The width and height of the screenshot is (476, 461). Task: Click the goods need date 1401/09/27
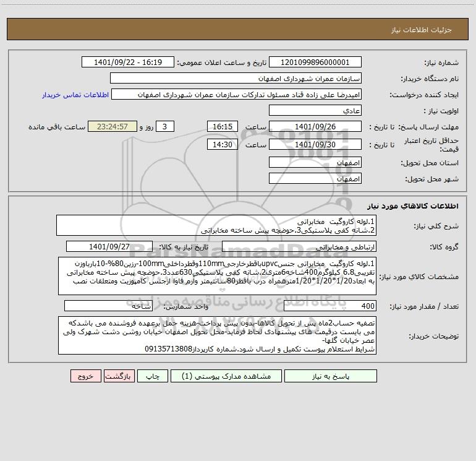tap(109, 246)
